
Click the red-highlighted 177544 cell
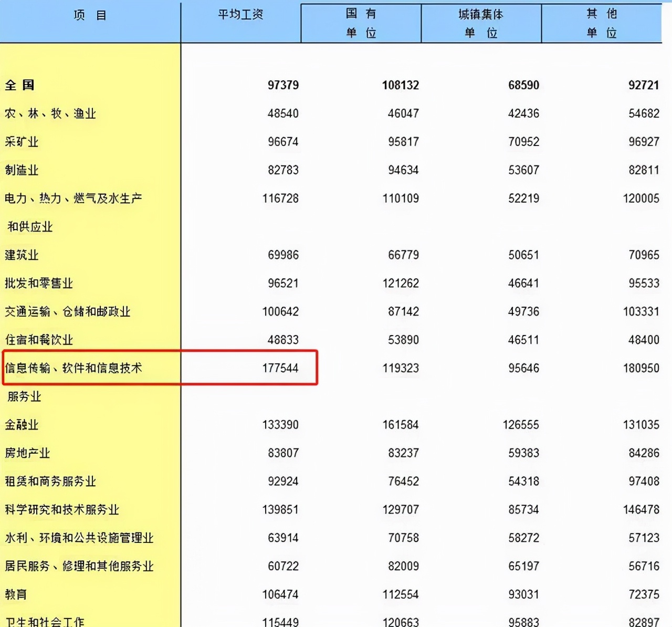pos(280,368)
